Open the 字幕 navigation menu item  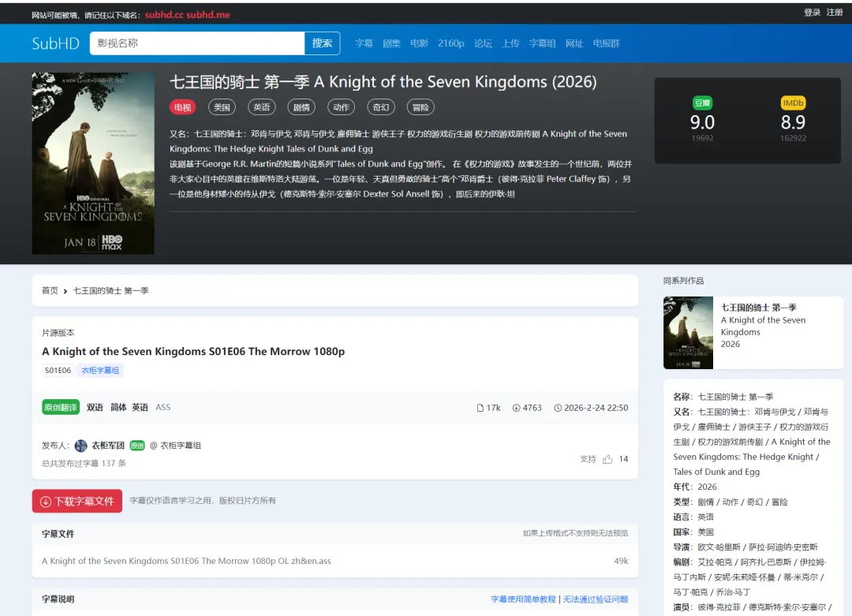364,43
